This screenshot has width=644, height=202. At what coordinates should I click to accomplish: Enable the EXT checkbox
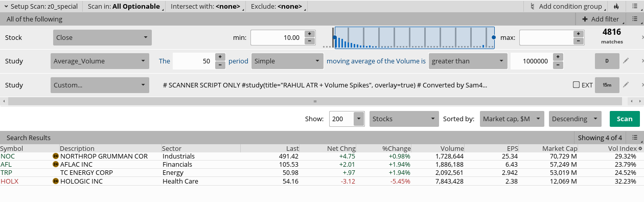pos(577,85)
